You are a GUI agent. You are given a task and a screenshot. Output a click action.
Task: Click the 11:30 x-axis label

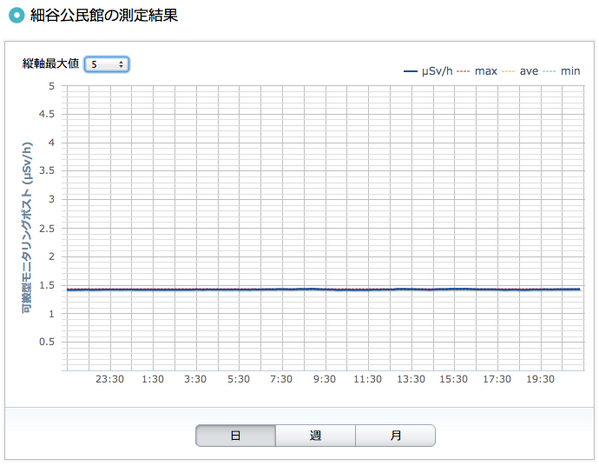367,379
